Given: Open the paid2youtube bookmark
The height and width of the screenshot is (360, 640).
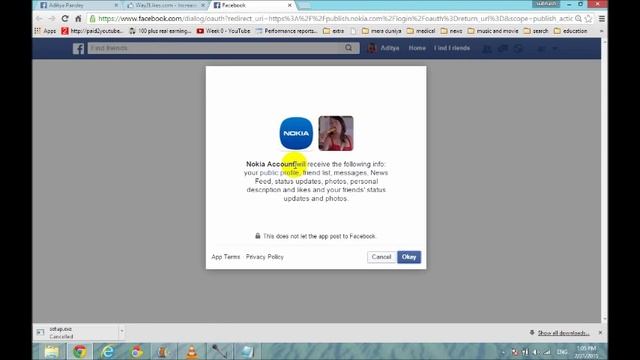Looking at the screenshot, I should click(x=92, y=31).
